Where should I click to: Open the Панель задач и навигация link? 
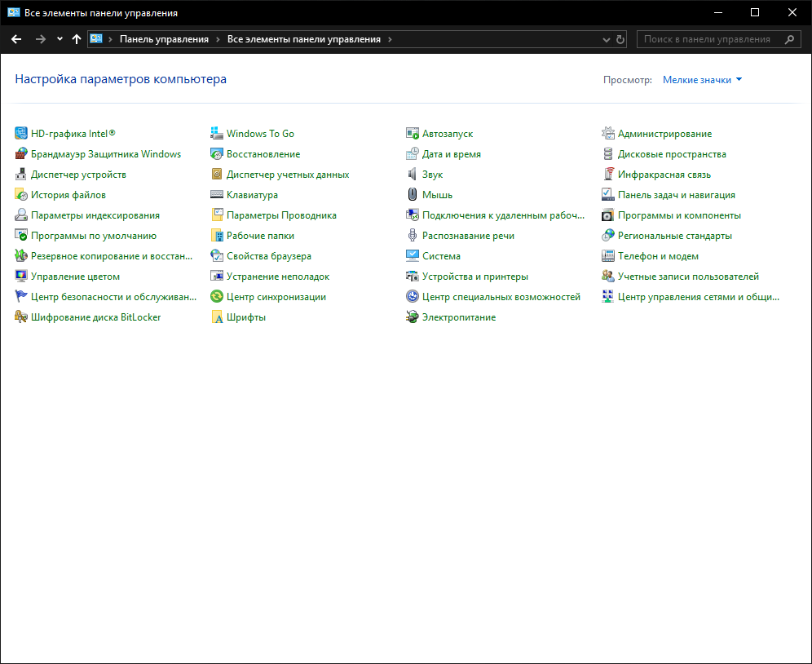coord(677,195)
